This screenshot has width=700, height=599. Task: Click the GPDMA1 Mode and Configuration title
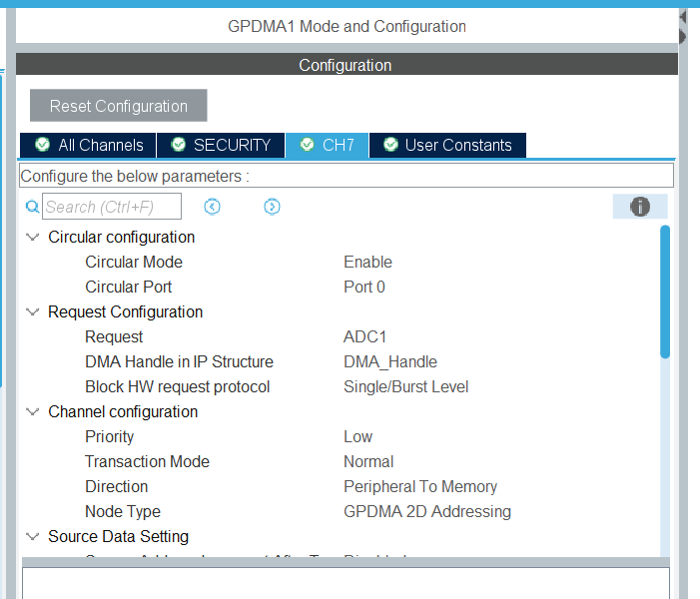[x=347, y=27]
